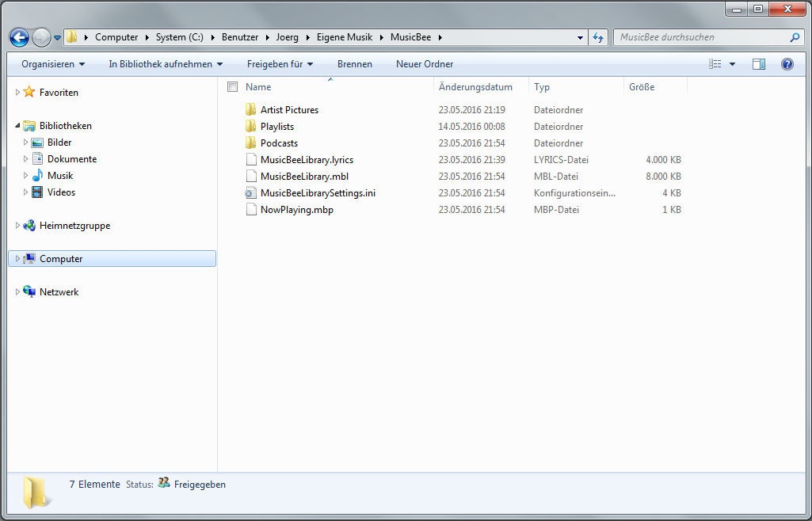Select the MusicBeeLibrary.mbl file icon

250,176
